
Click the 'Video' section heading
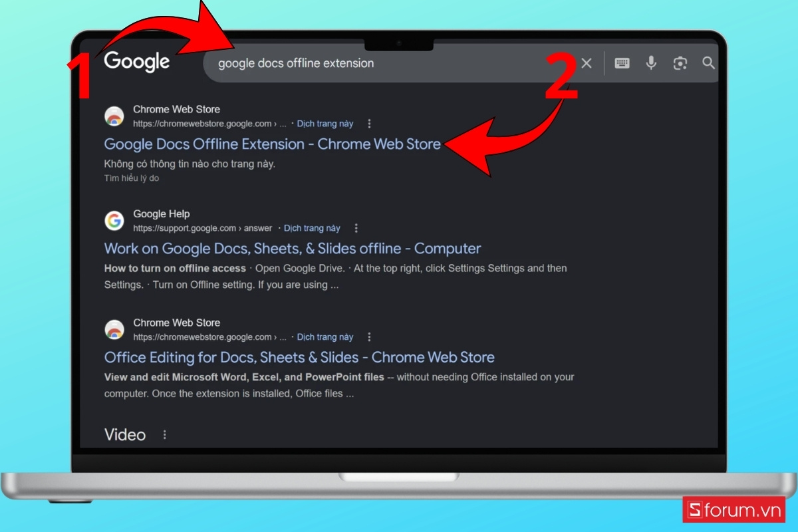click(125, 435)
